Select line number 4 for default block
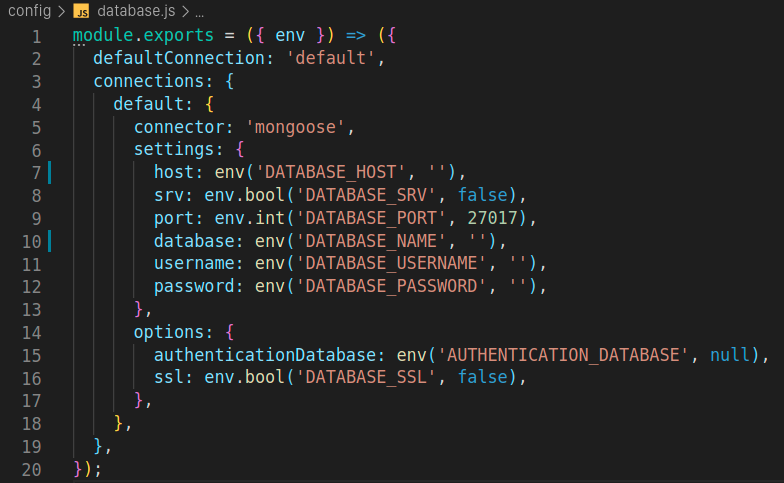The height and width of the screenshot is (483, 784). tap(36, 104)
